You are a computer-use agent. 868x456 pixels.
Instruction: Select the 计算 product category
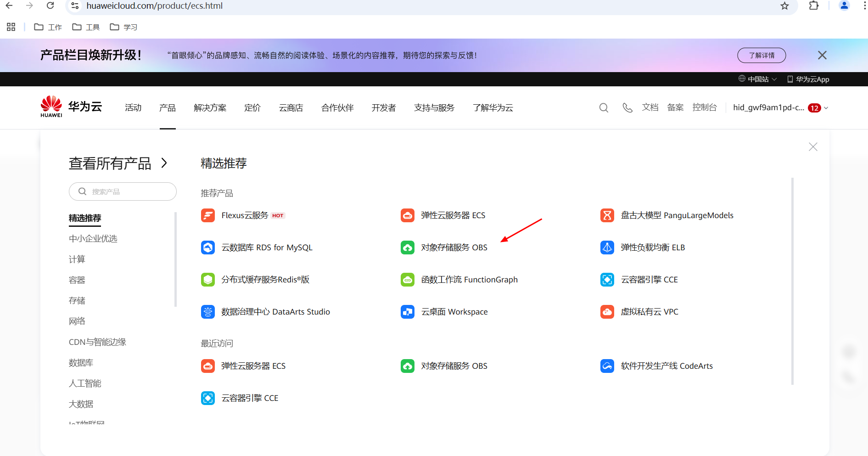coord(77,259)
